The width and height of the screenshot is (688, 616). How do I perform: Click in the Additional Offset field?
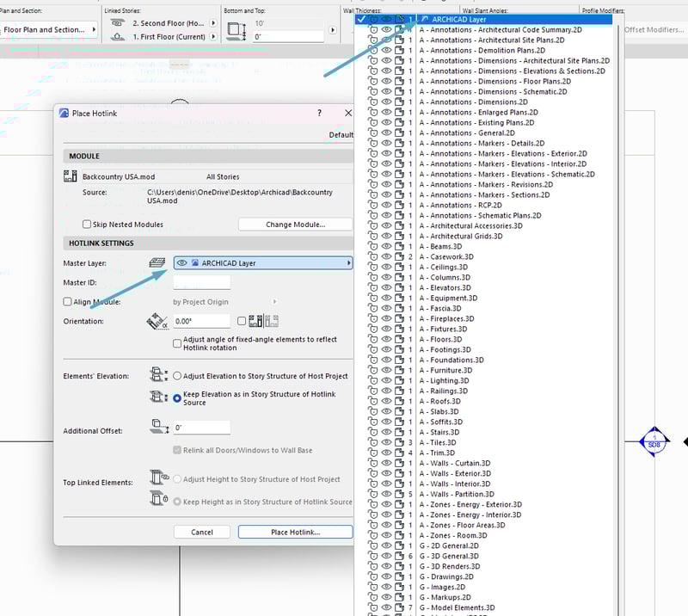(201, 428)
